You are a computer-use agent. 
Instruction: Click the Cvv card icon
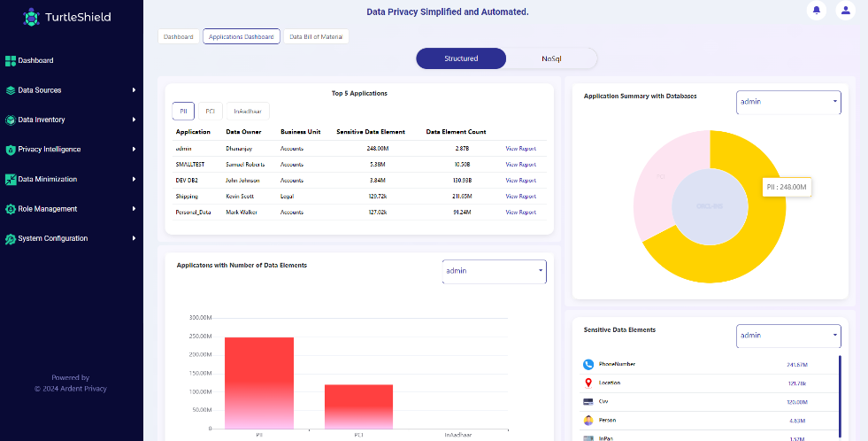(588, 402)
